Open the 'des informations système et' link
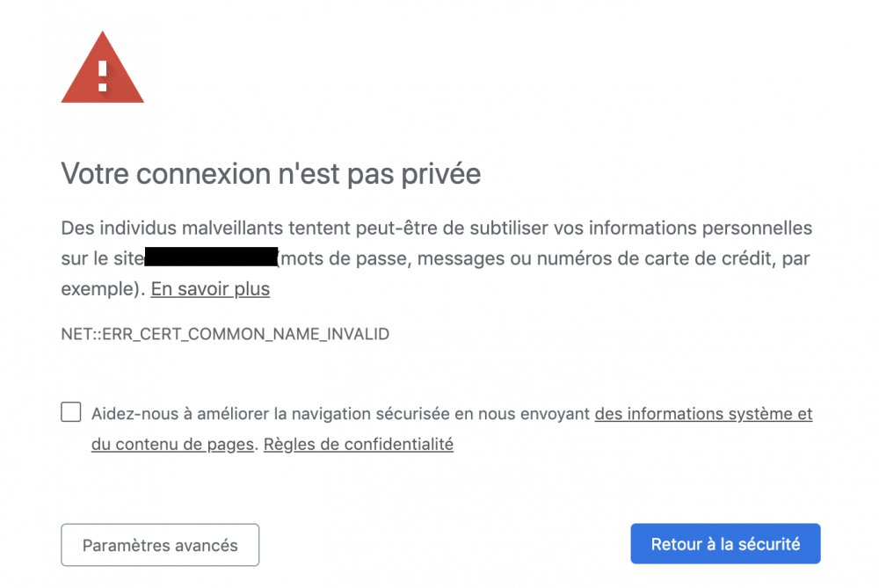 703,414
